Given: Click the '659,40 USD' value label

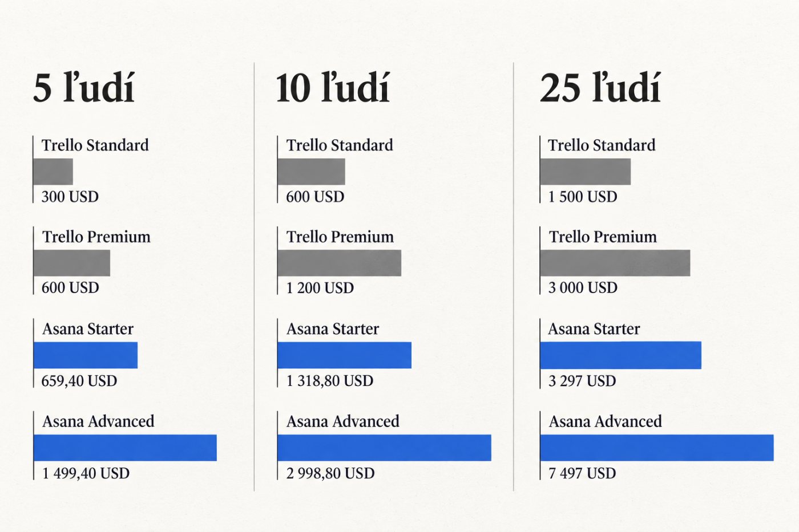Looking at the screenshot, I should pyautogui.click(x=79, y=381).
